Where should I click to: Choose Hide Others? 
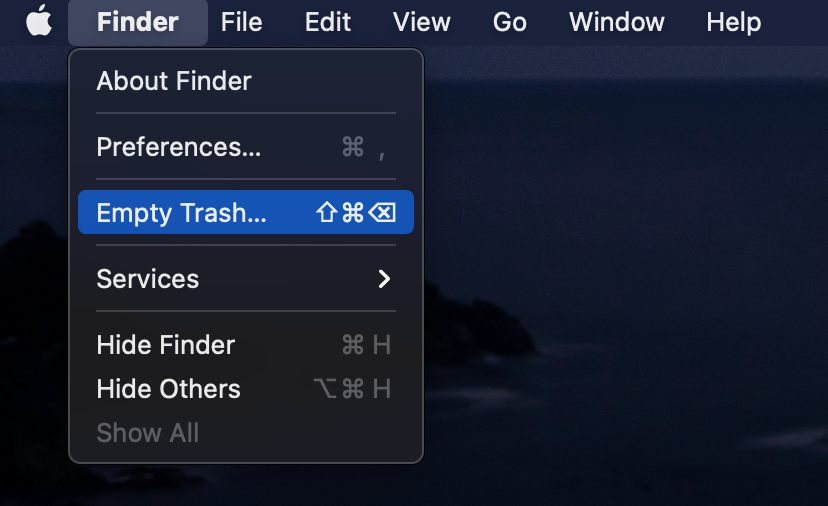pyautogui.click(x=169, y=389)
